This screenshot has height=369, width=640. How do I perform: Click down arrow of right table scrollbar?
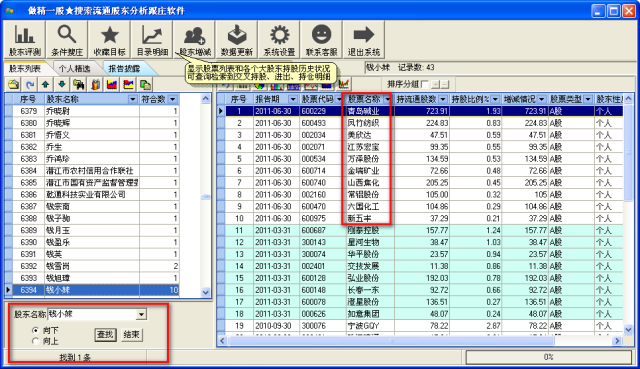(628, 329)
